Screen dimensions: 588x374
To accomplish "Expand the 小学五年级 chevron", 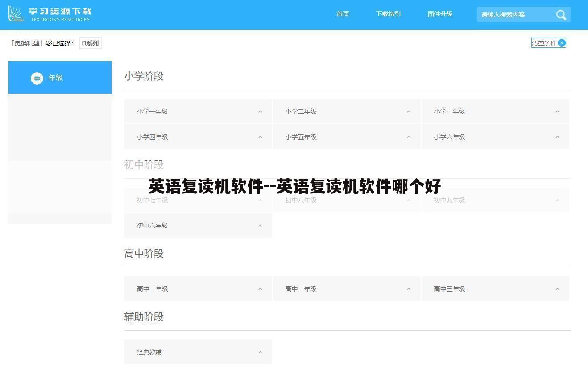I will point(409,137).
